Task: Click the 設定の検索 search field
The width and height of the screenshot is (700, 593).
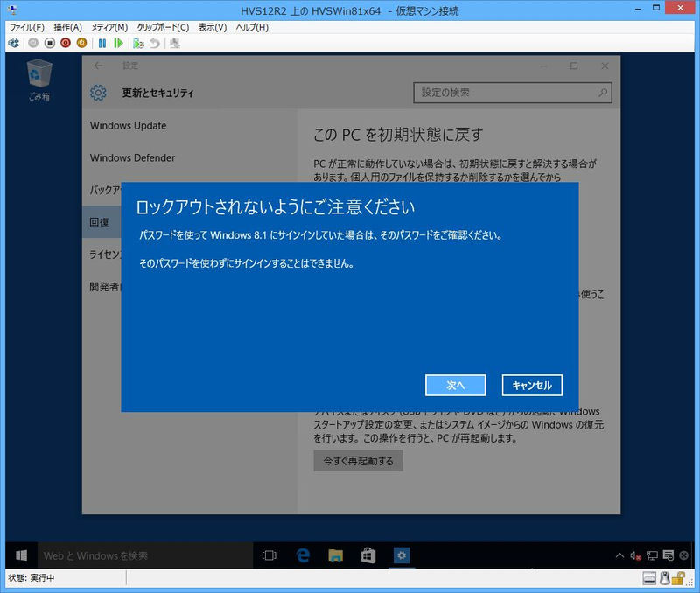Action: (x=513, y=93)
